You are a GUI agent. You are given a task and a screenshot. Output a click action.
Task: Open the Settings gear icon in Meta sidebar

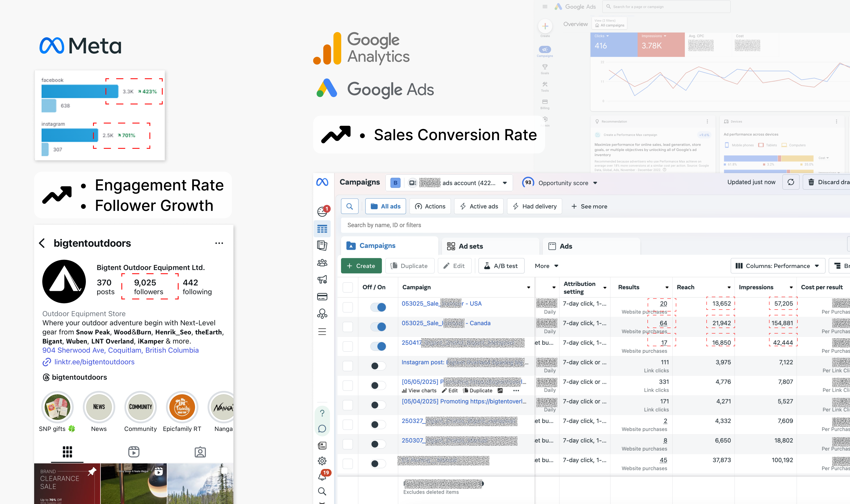(322, 461)
